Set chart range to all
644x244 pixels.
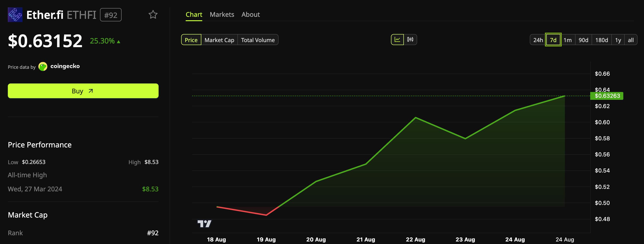(630, 40)
